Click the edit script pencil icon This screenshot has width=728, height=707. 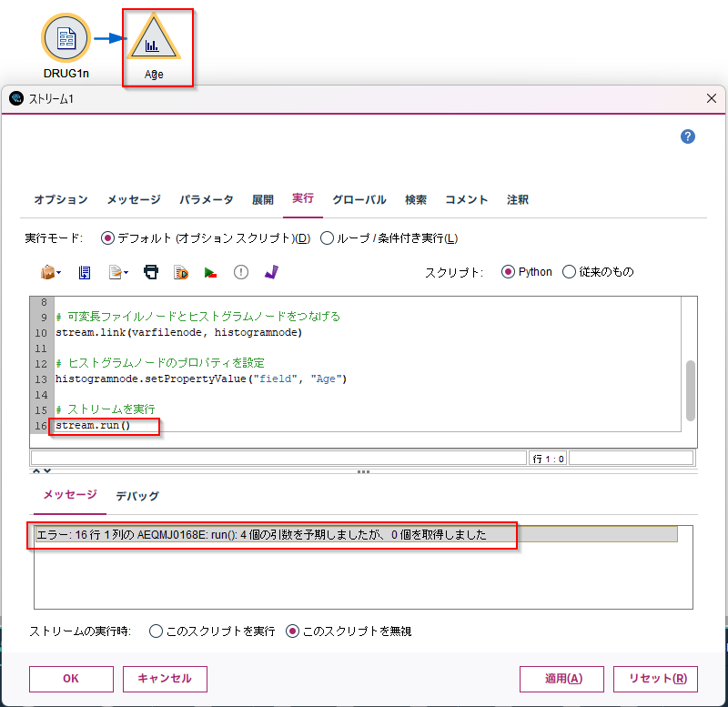[x=115, y=272]
